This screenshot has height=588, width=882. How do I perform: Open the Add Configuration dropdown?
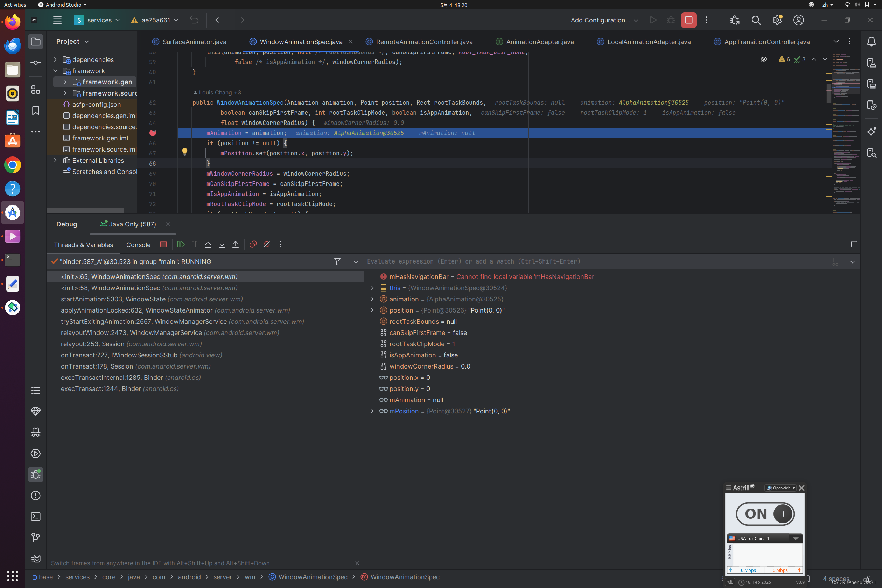click(604, 20)
